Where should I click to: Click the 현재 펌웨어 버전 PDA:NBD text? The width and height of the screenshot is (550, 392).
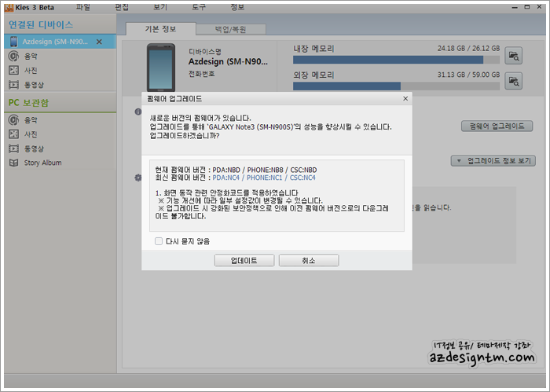[236, 170]
